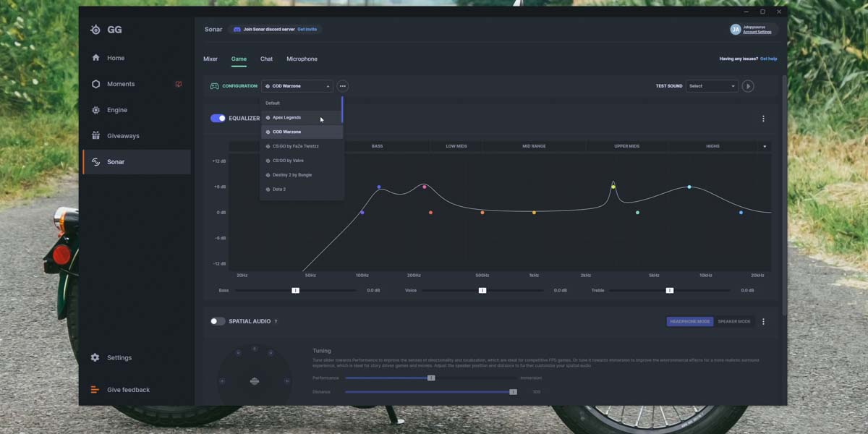Switch to the Mixer tab

(x=210, y=59)
